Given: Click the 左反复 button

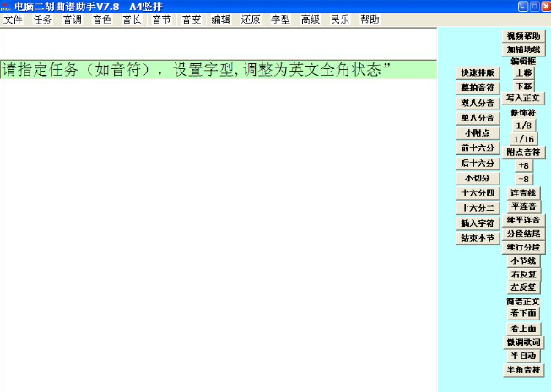Looking at the screenshot, I should 524,287.
